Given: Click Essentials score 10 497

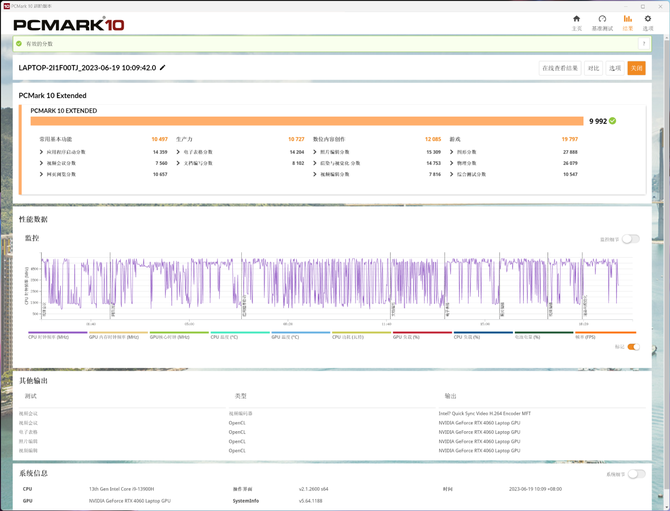Looking at the screenshot, I should (x=159, y=139).
